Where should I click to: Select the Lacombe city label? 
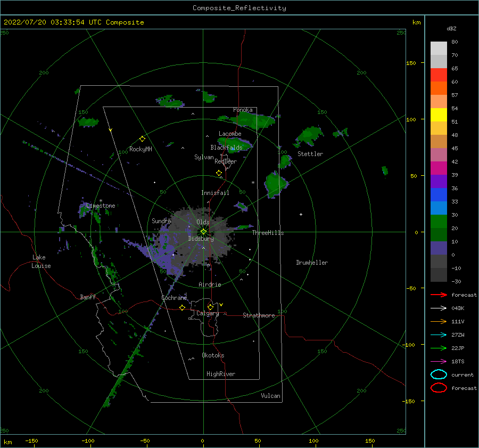230,134
